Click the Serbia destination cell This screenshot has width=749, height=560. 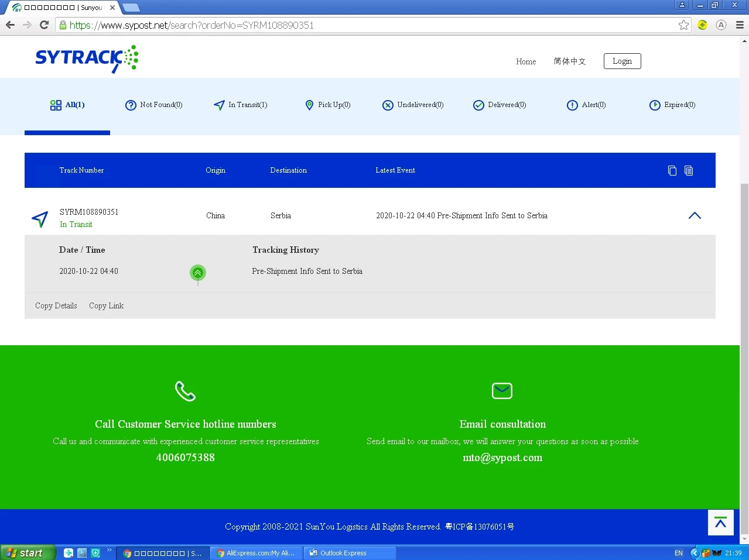[x=281, y=215]
